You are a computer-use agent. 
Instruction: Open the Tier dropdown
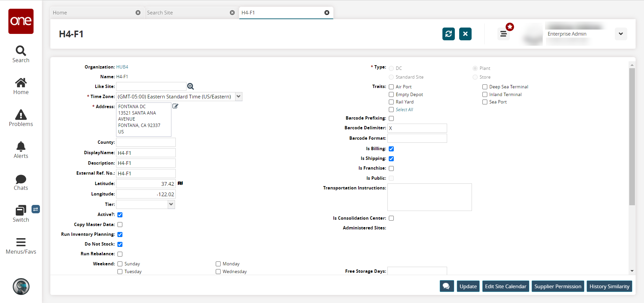tap(171, 204)
